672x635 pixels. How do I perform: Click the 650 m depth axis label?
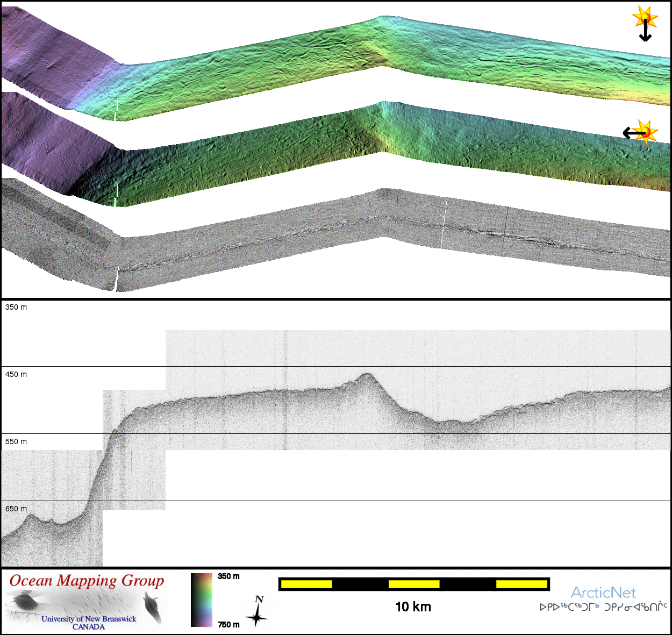point(16,509)
